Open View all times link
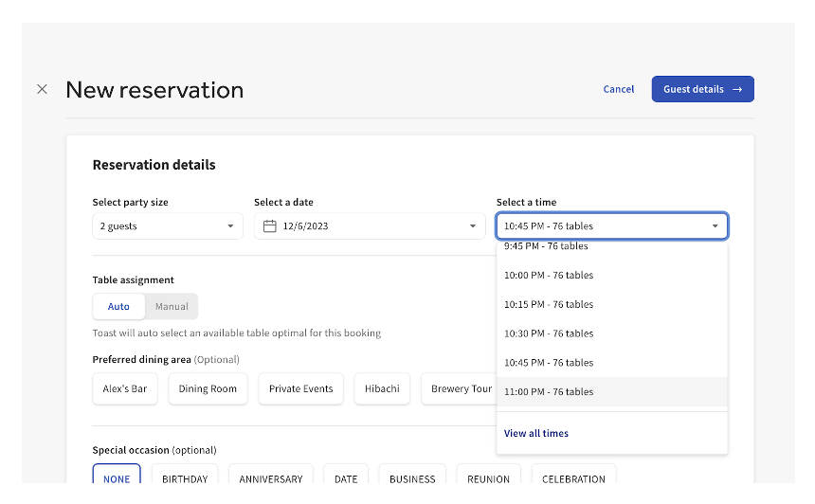The width and height of the screenshot is (815, 504). (x=536, y=434)
